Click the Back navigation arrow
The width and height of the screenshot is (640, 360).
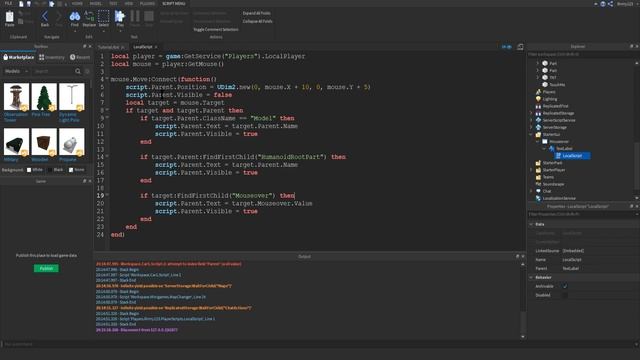click(x=45, y=17)
